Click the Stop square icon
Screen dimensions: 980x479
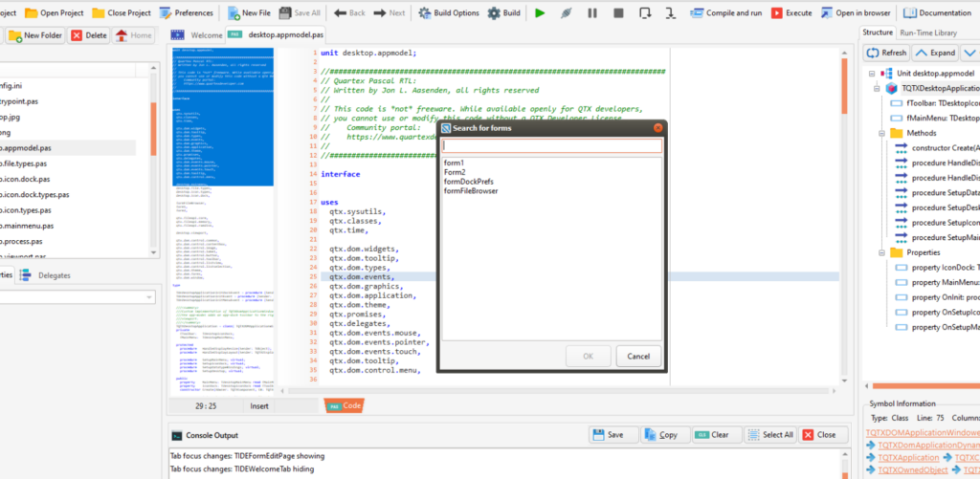coord(619,13)
